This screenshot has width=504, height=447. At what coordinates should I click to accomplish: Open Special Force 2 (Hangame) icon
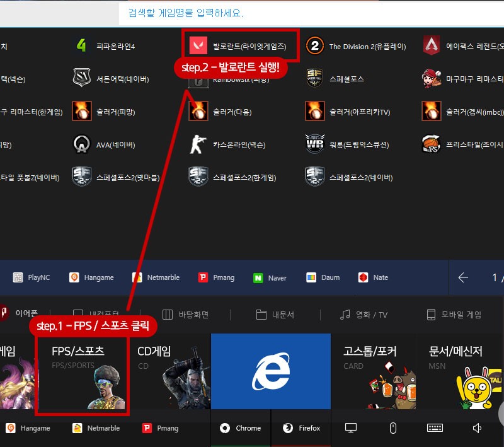(198, 177)
